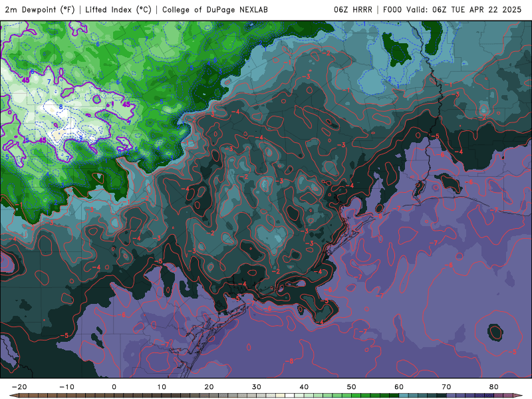Click the "Lifted Index (°C)" title text
Screen dimensions: 532x399
coord(118,10)
